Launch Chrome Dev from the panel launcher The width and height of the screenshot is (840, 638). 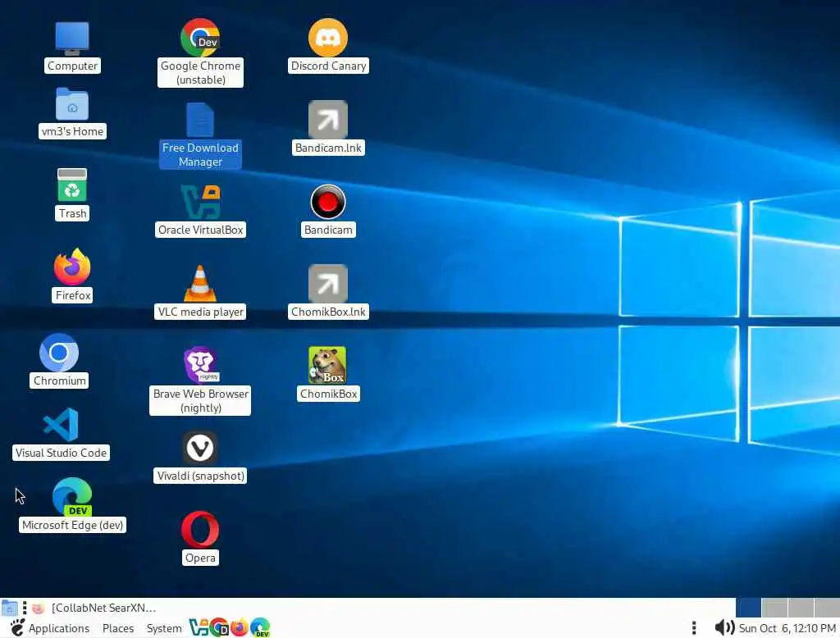(219, 627)
